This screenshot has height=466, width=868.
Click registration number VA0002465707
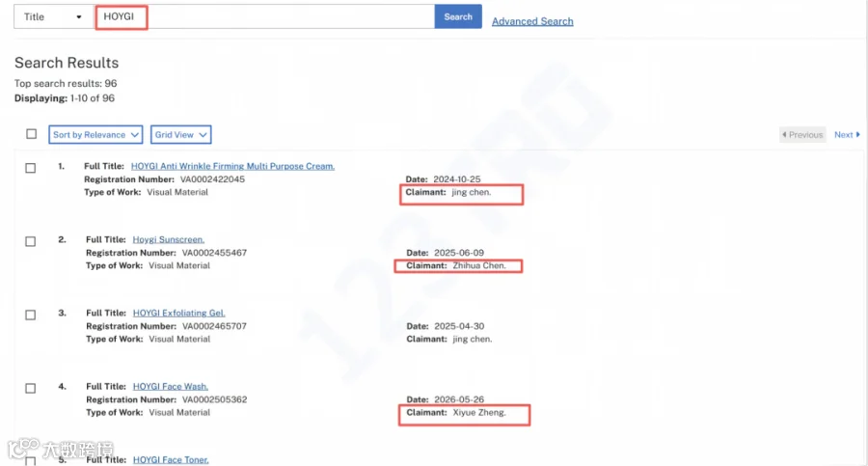tap(214, 326)
